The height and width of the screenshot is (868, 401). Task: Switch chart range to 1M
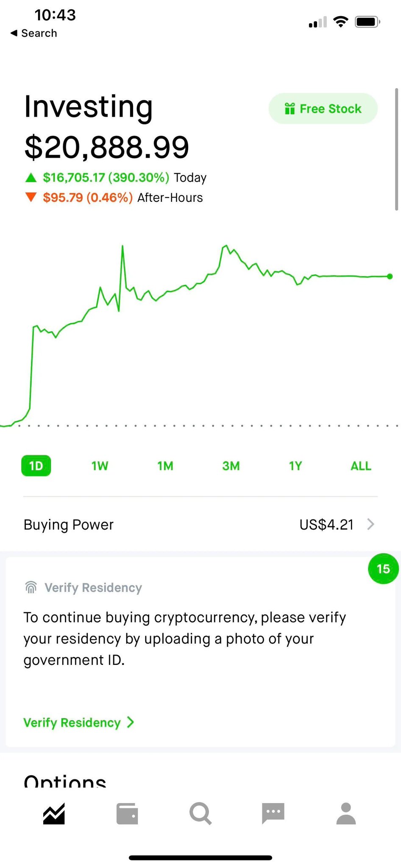pyautogui.click(x=165, y=466)
